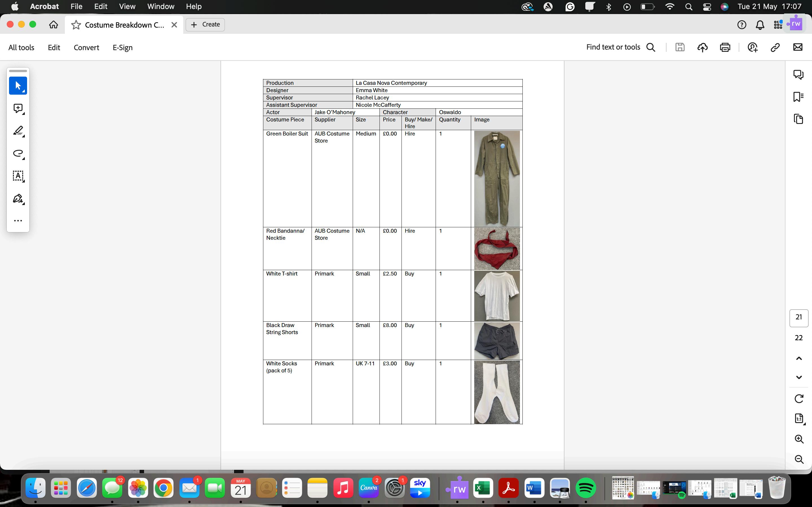Select the text box tool
The image size is (812, 507).
tap(18, 176)
